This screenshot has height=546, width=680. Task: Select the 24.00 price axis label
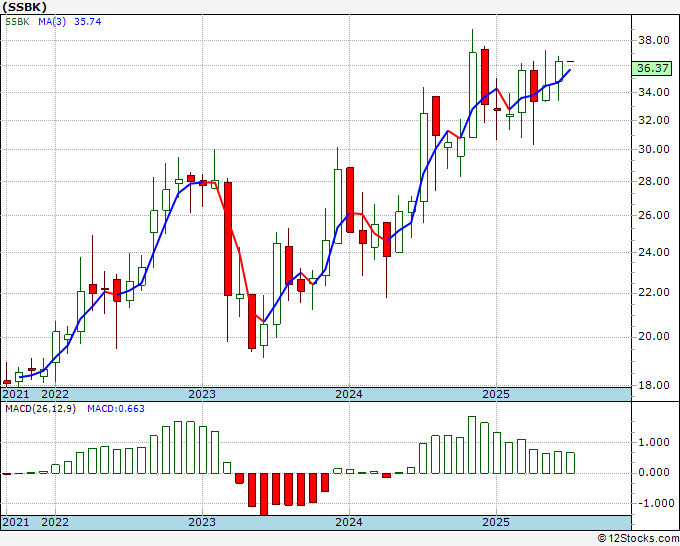(x=654, y=252)
